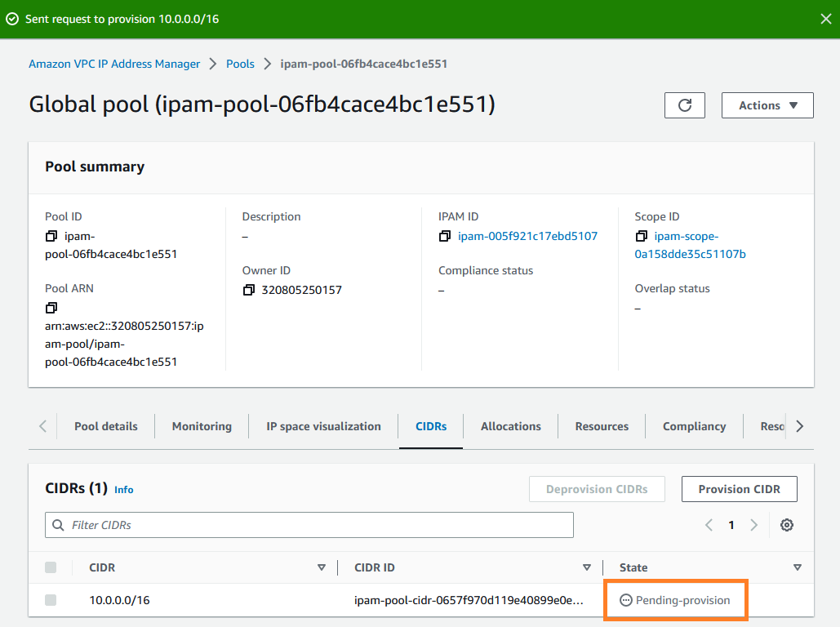Reveal hidden tabs with the right chevron

[x=800, y=425]
